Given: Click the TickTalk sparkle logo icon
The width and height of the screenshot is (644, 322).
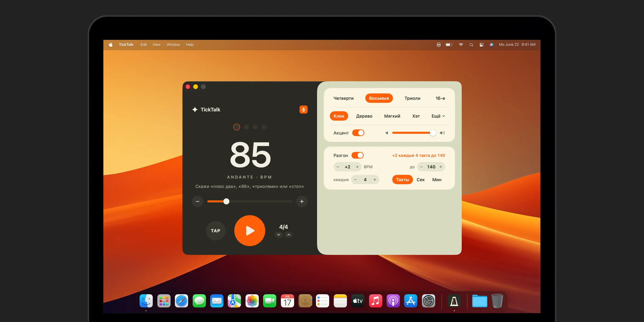Looking at the screenshot, I should [195, 109].
